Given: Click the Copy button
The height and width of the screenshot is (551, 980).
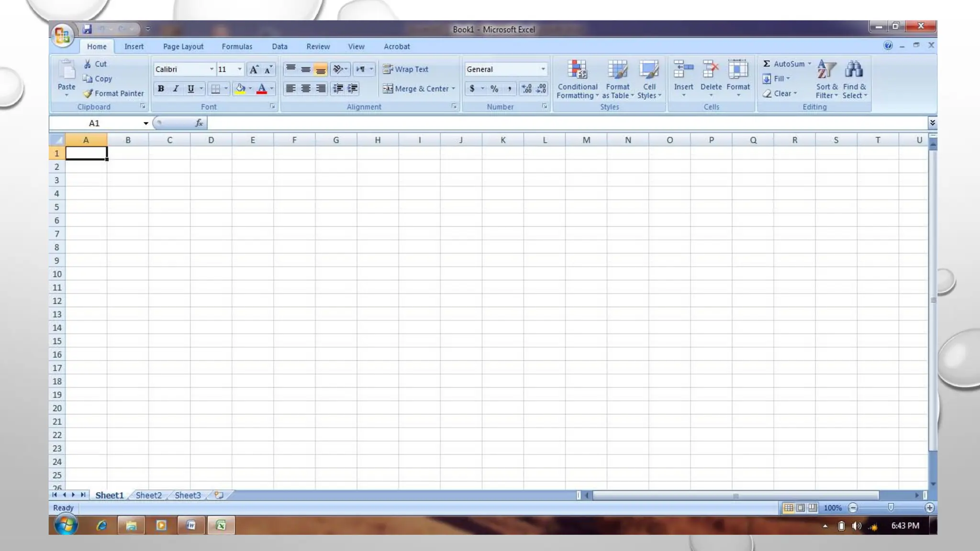Looking at the screenshot, I should [98, 79].
